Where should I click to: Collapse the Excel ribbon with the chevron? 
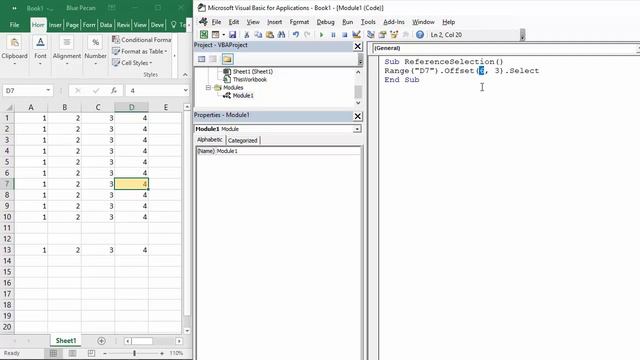tap(185, 75)
